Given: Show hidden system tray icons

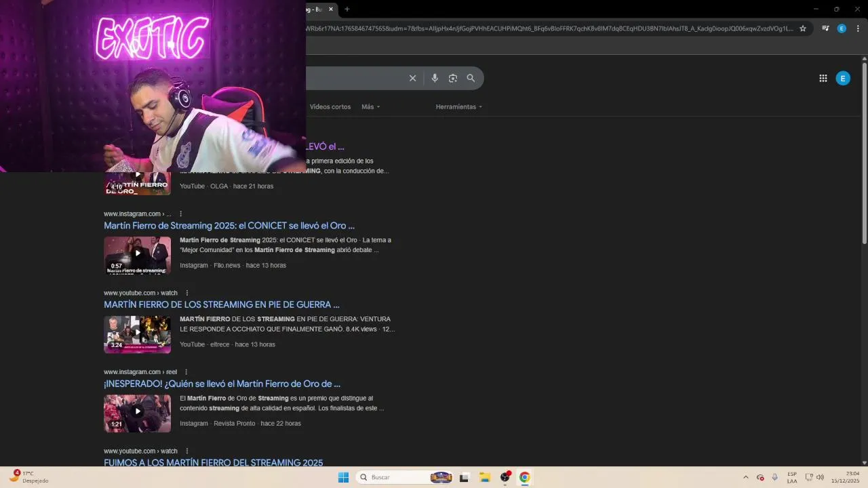Looking at the screenshot, I should point(746,477).
